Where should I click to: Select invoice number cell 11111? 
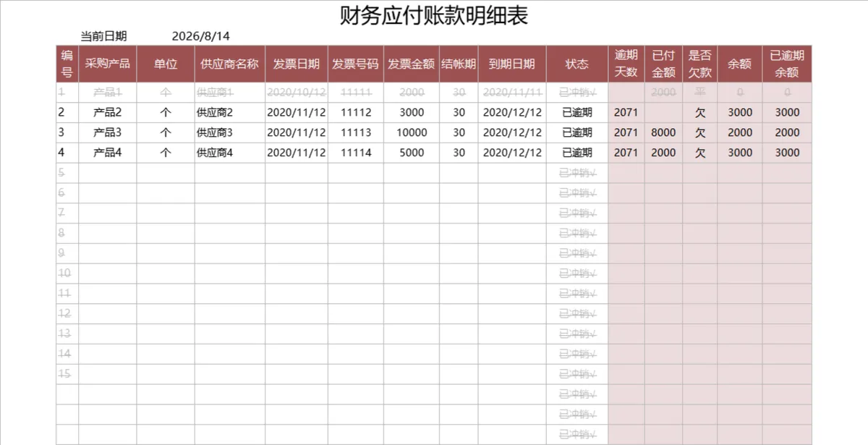click(355, 93)
